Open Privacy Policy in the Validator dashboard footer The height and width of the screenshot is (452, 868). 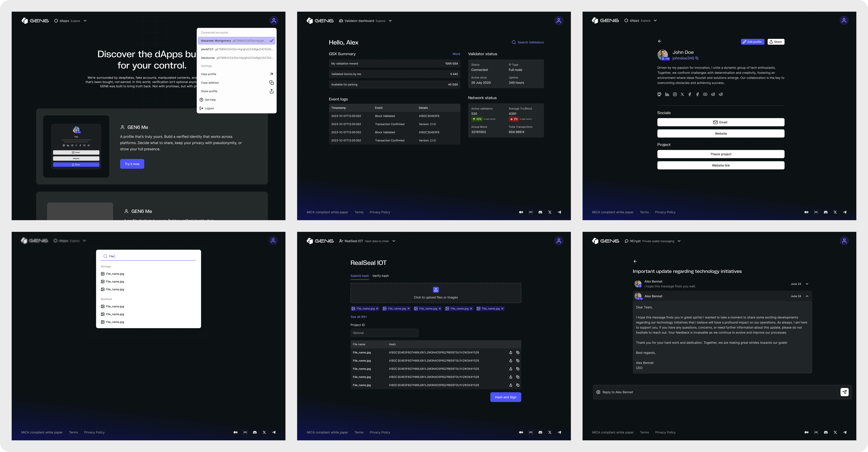(380, 212)
